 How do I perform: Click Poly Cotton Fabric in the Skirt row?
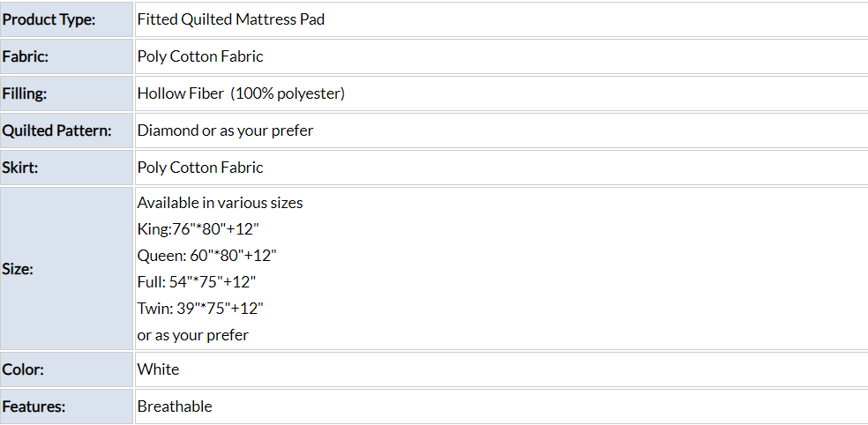click(x=200, y=168)
